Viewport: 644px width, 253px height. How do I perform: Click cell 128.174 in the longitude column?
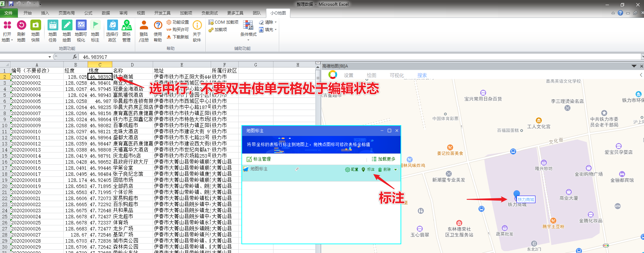point(76,180)
